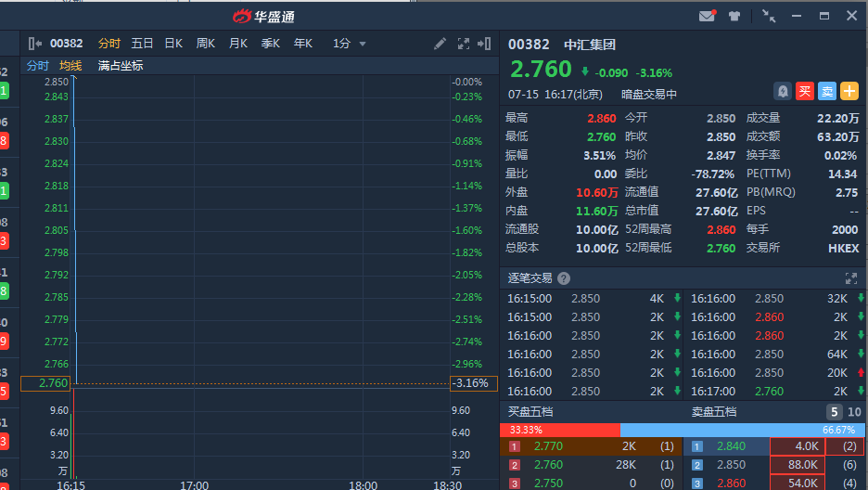Viewport: 868px width, 490px height.
Task: Toggle the 分时 line in chart legend
Action: pos(37,66)
